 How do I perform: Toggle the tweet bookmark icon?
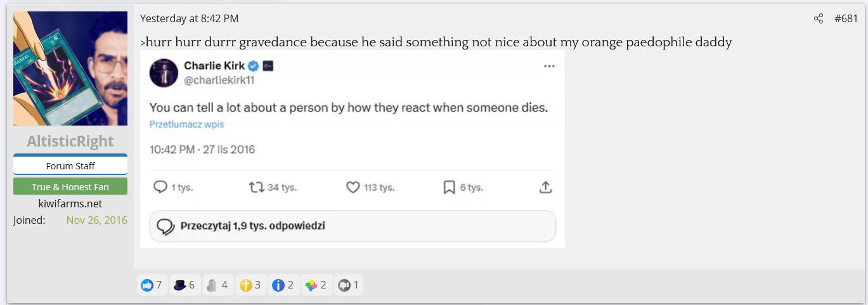coord(449,188)
